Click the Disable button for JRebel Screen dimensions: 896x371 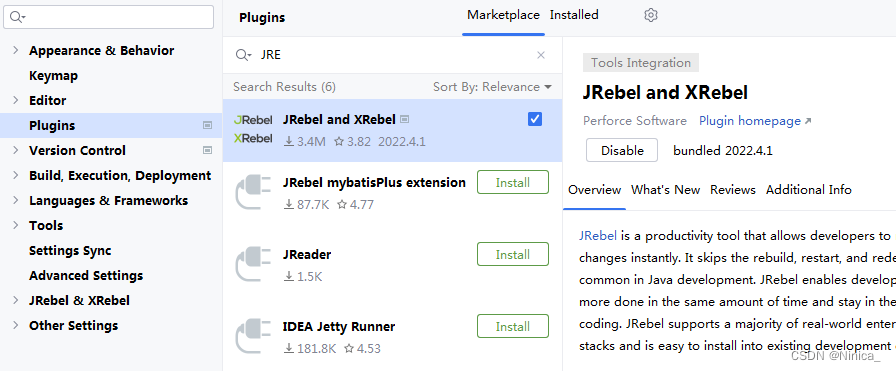pos(622,150)
